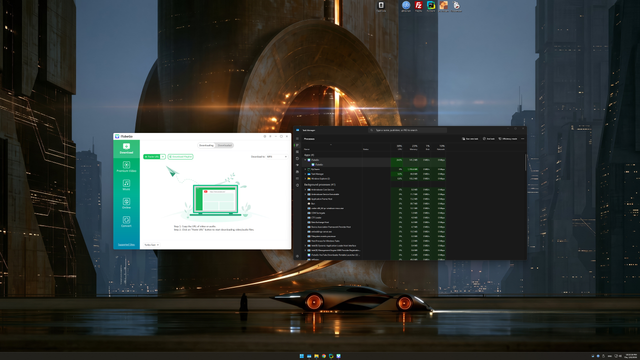Screen dimensions: 640x360
Task: Open Task Manager Settings gear at bottom
Action: (x=297, y=256)
